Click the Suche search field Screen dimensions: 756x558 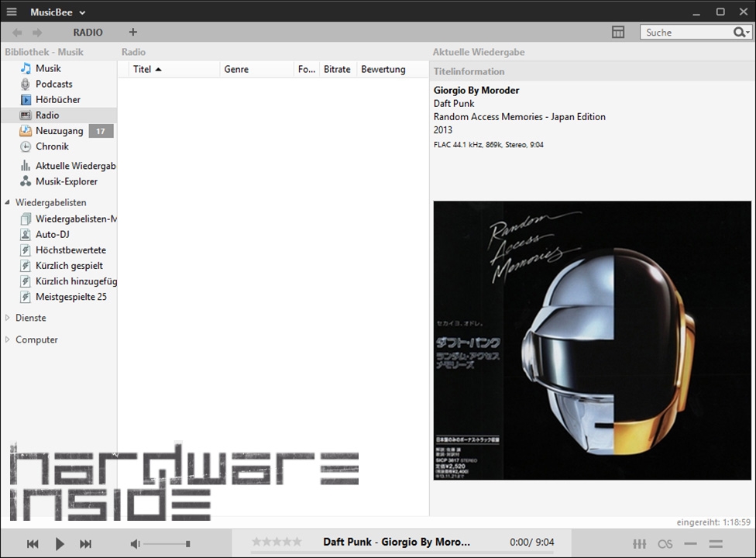pos(686,33)
